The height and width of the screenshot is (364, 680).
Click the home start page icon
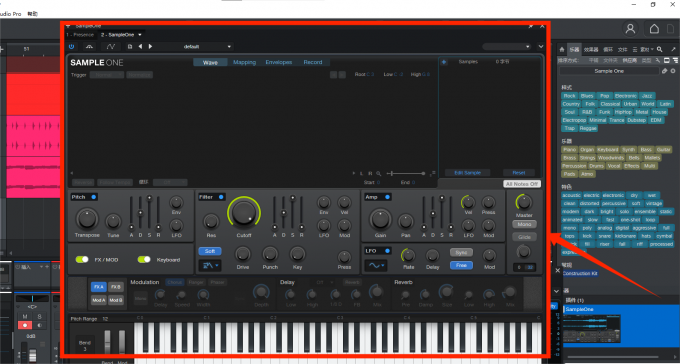coord(654,29)
